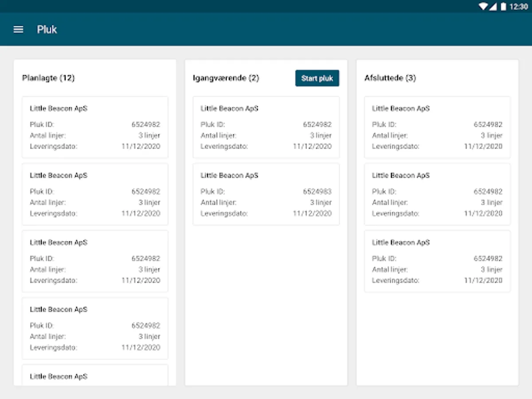Screen dimensions: 532x399
Task: Click the Igangværende (2) column header
Action: point(226,78)
